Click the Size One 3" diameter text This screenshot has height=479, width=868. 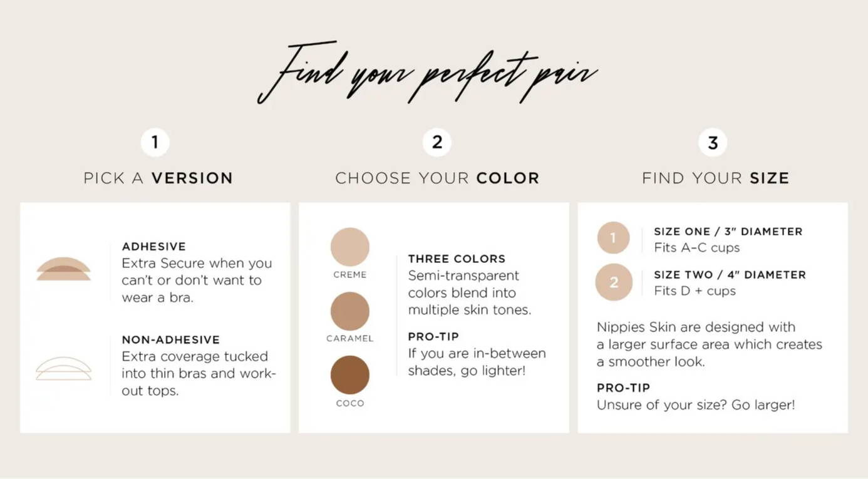[728, 232]
